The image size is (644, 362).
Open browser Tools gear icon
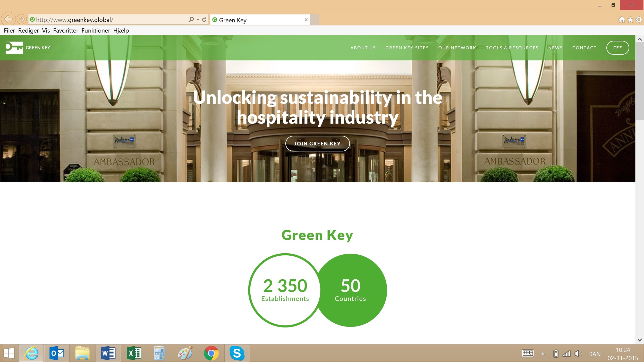point(639,20)
